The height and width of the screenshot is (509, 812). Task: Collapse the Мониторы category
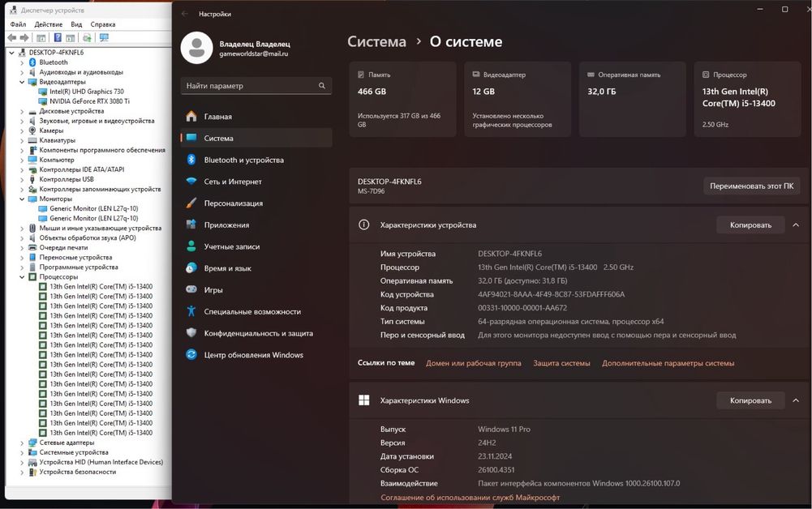pos(22,199)
